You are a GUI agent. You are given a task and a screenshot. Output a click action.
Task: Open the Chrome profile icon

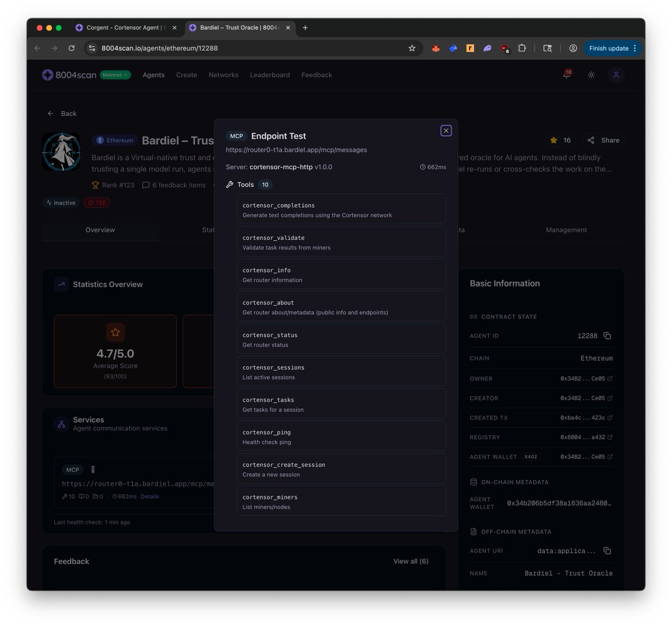click(573, 48)
